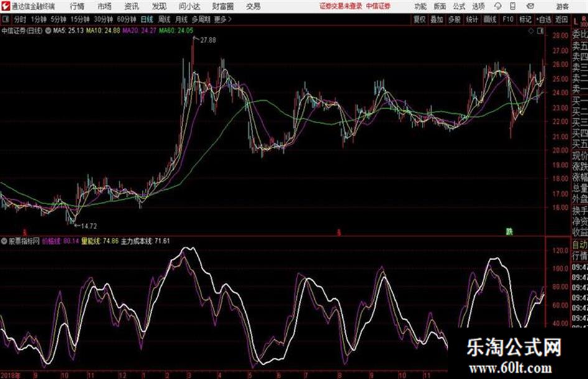Toggle the left panel icon beside 分时

[6, 19]
